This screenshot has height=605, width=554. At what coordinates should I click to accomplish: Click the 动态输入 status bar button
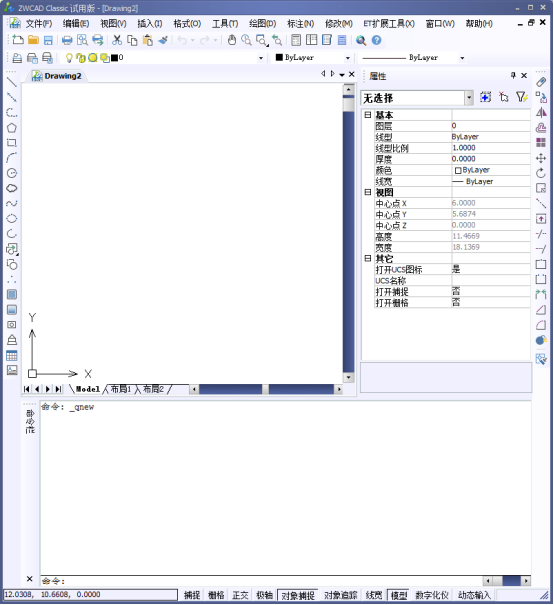[474, 595]
